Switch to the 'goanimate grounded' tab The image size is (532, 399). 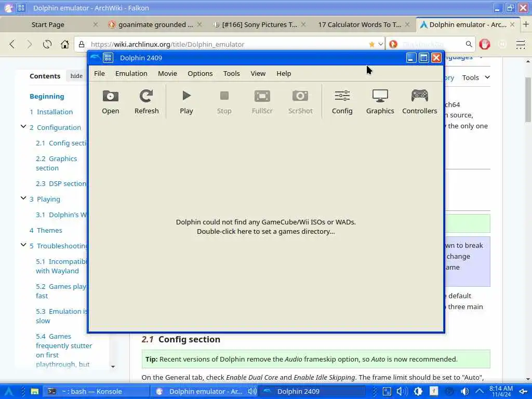pyautogui.click(x=154, y=24)
